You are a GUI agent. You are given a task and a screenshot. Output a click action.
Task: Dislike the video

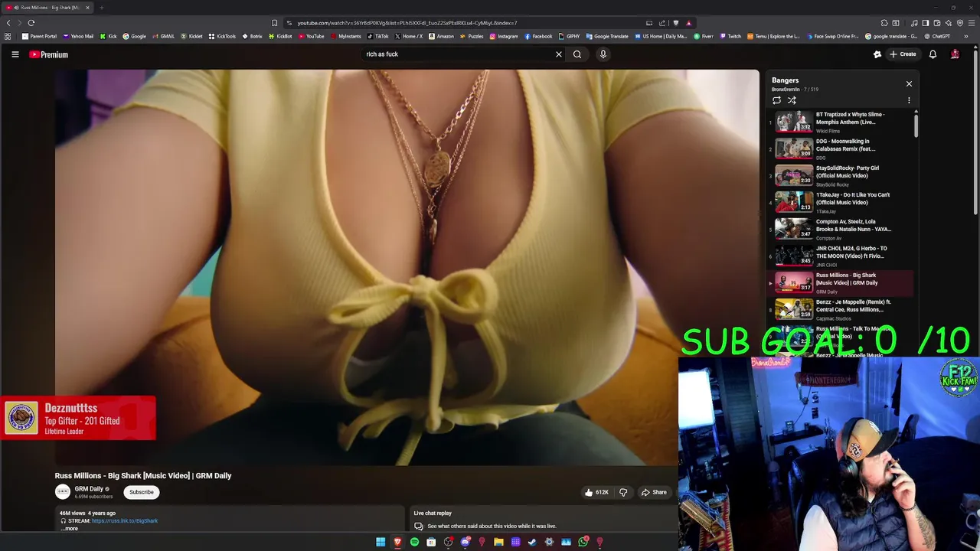point(623,492)
